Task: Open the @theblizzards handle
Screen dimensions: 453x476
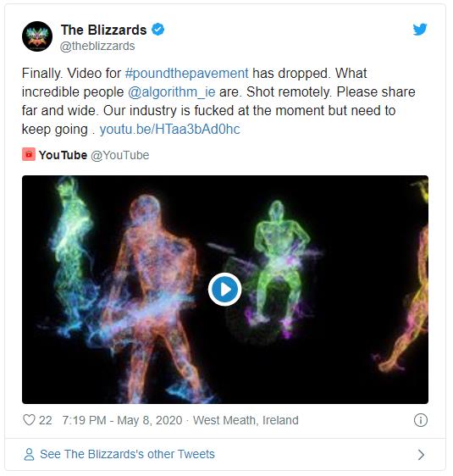Action: (x=97, y=46)
